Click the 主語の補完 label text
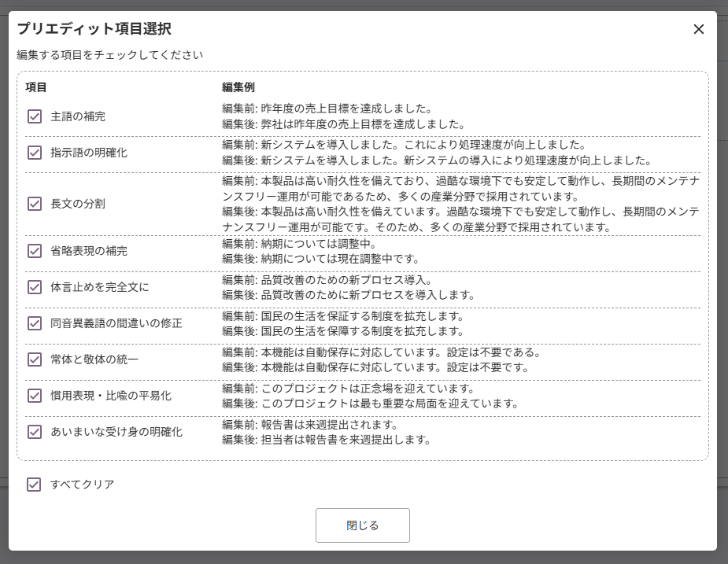This screenshot has width=728, height=564. click(78, 116)
